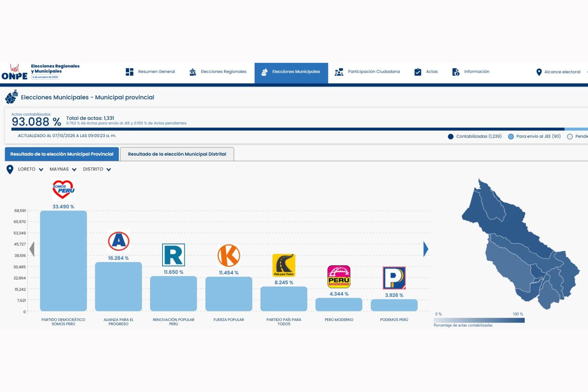Click Alianza para el Progreso logo
The width and height of the screenshot is (588, 392).
click(119, 241)
